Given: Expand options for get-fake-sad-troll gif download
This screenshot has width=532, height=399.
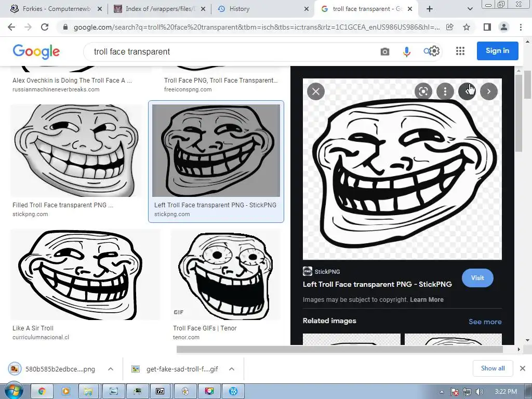Looking at the screenshot, I should pyautogui.click(x=232, y=369).
